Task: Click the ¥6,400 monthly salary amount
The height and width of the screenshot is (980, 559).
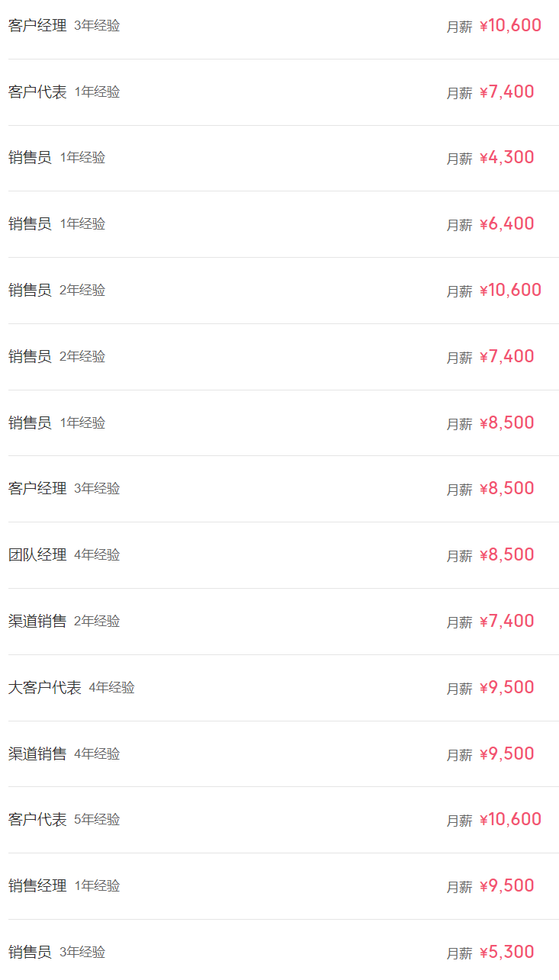Action: (x=506, y=224)
